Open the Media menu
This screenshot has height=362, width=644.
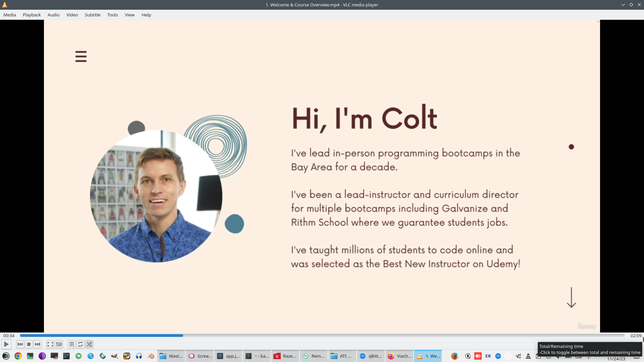(10, 15)
